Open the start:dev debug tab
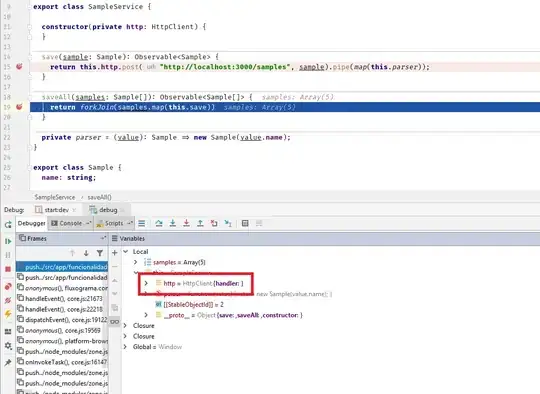Screen dimensions: 540x394 point(56,210)
